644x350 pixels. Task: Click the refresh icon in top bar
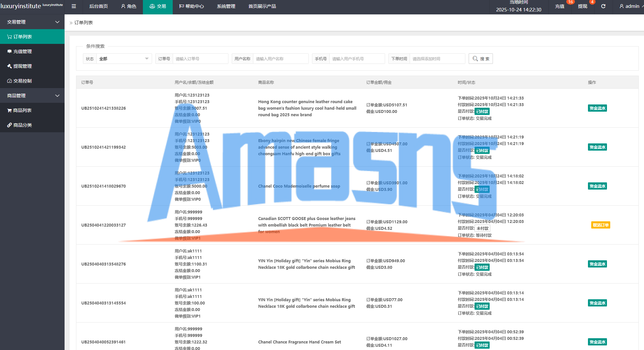(x=603, y=6)
